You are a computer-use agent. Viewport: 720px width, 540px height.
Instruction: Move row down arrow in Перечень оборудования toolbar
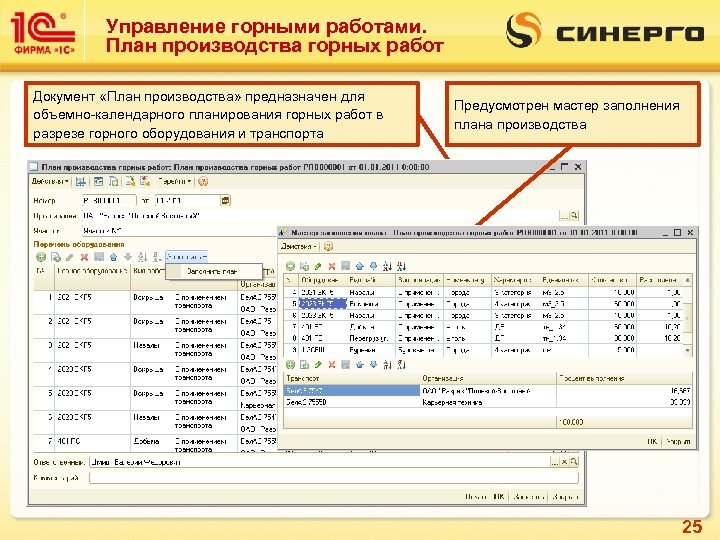click(128, 257)
